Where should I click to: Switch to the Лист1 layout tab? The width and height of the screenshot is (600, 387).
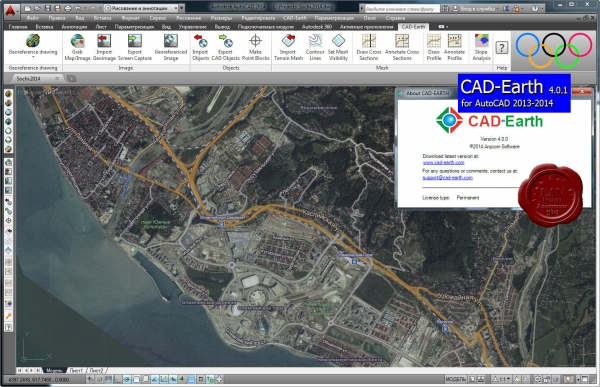pos(76,371)
